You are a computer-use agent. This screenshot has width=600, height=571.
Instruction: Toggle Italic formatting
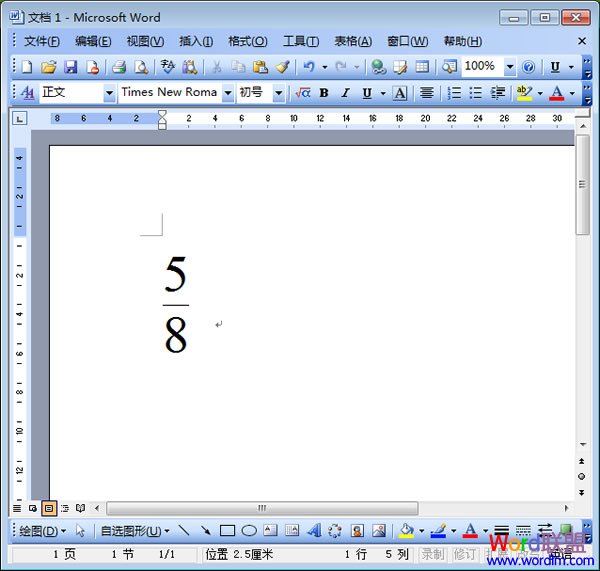click(346, 93)
